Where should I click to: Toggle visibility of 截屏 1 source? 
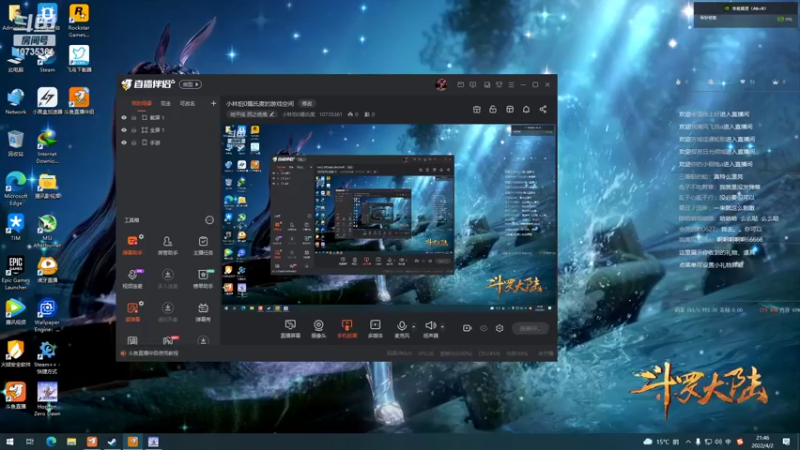123,117
